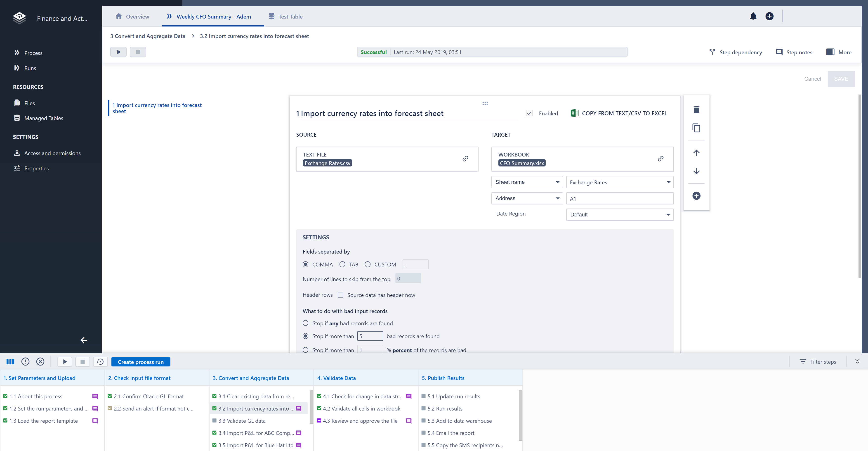The height and width of the screenshot is (451, 868).
Task: Select the TAB field separator radio button
Action: pos(342,264)
